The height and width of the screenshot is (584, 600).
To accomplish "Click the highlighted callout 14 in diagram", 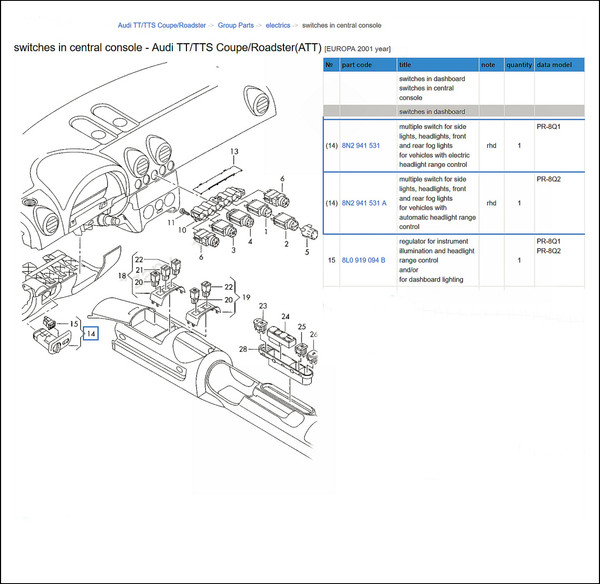I will tap(91, 333).
